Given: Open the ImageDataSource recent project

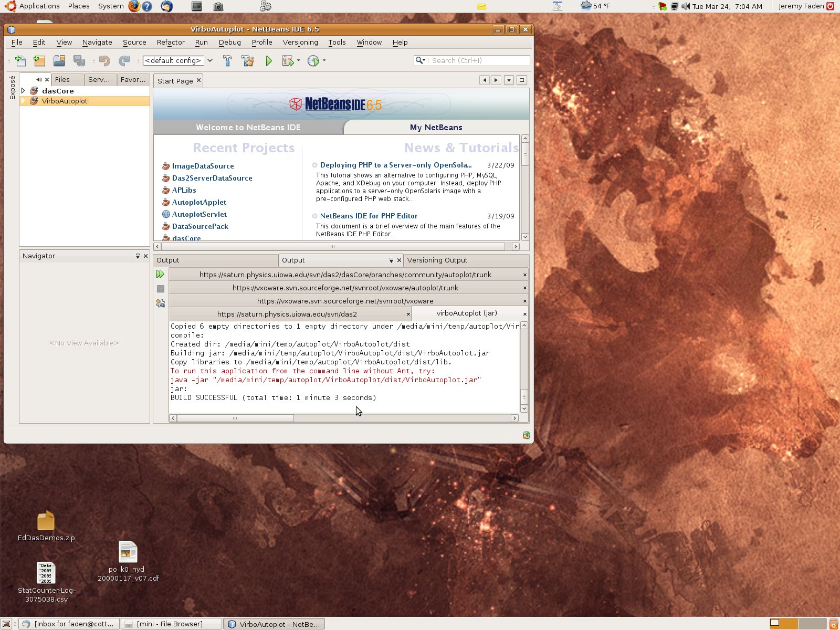Looking at the screenshot, I should 203,166.
